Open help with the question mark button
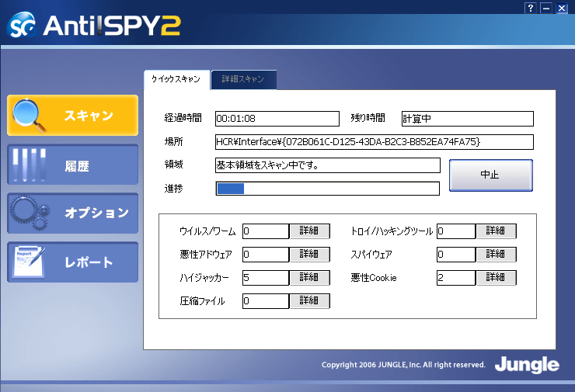 click(x=530, y=8)
